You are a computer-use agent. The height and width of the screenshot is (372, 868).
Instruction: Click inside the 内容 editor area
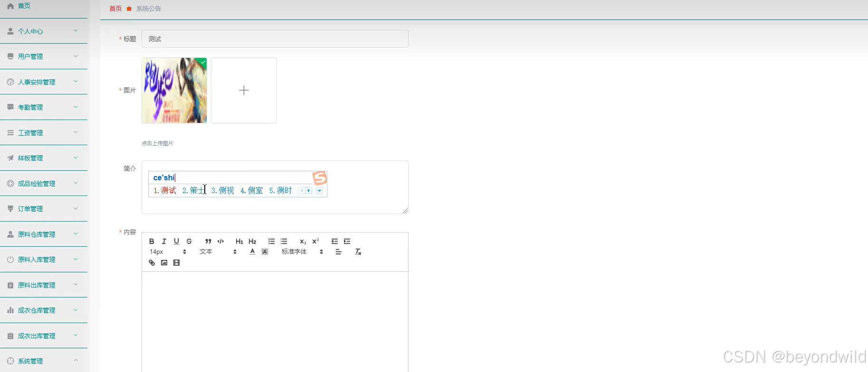click(275, 321)
